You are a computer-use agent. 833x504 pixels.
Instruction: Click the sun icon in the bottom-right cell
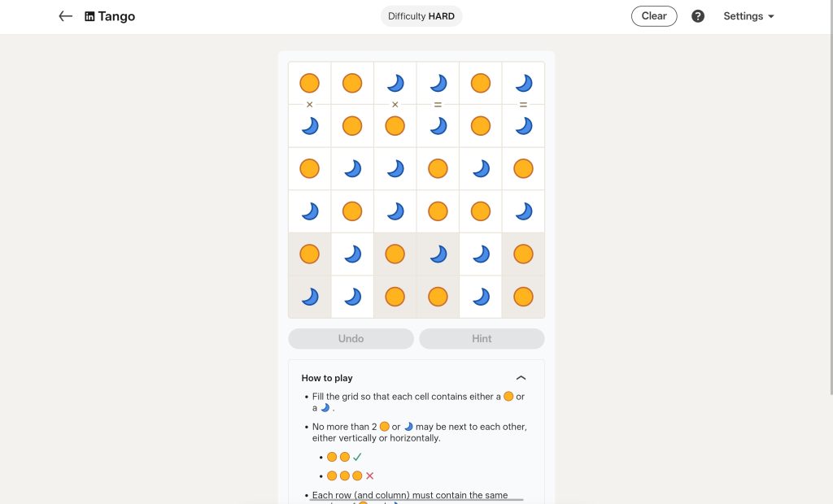click(x=523, y=296)
